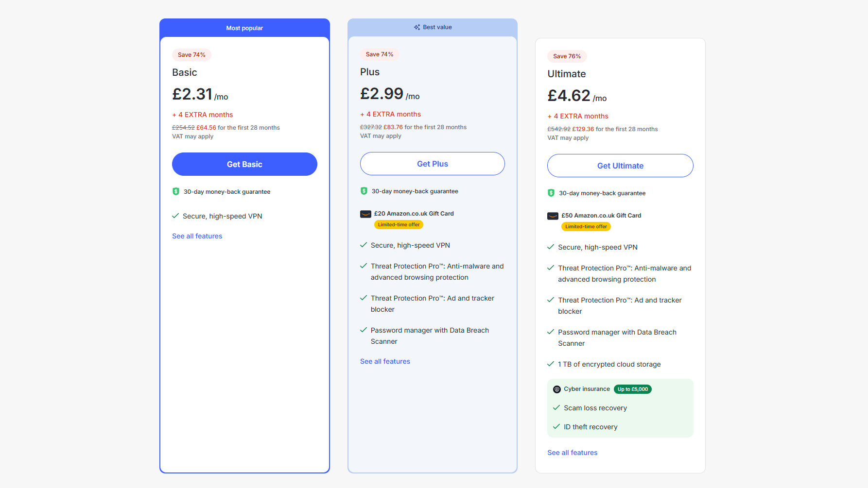
Task: Click the money-back guarantee shield icon on Basic plan
Action: [176, 191]
